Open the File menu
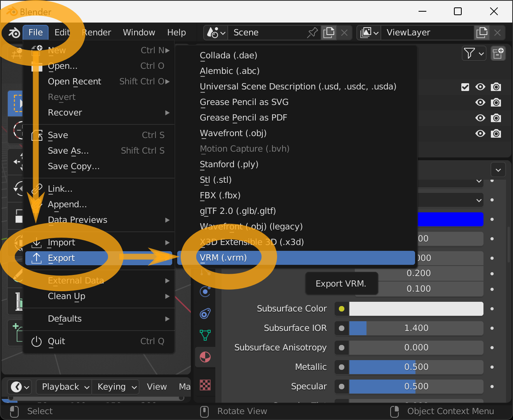513x420 pixels. (x=35, y=33)
